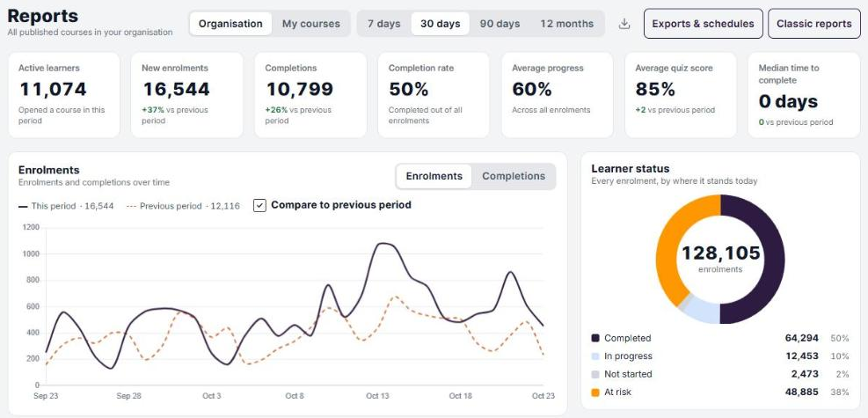Image resolution: width=868 pixels, height=418 pixels.
Task: Open the Completion rate card
Action: 434,95
